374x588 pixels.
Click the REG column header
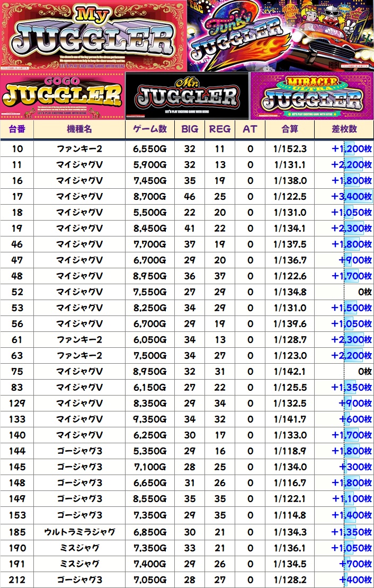click(220, 129)
